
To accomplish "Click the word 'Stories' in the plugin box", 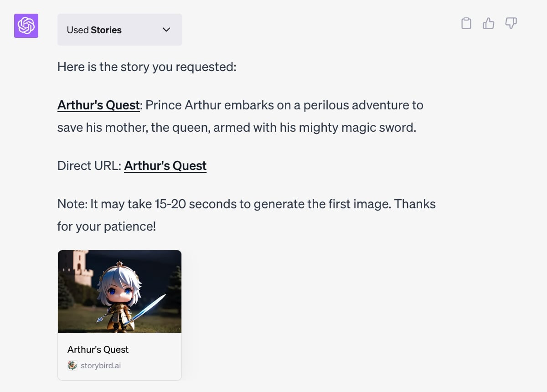I will tap(106, 30).
